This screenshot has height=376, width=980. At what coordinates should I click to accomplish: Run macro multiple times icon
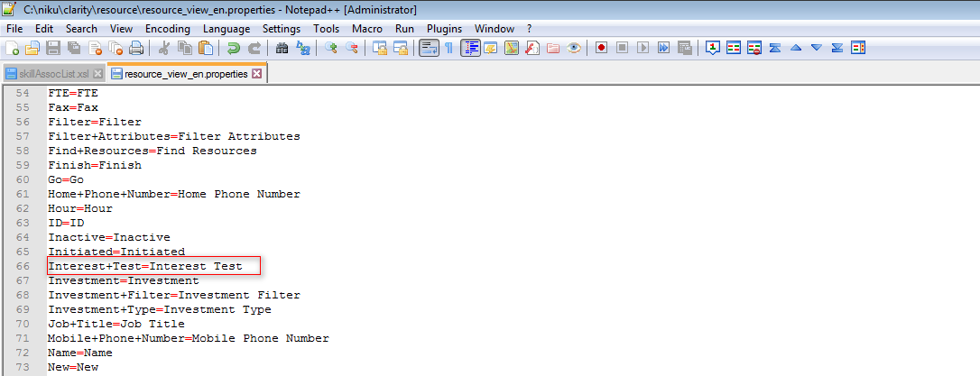(664, 48)
